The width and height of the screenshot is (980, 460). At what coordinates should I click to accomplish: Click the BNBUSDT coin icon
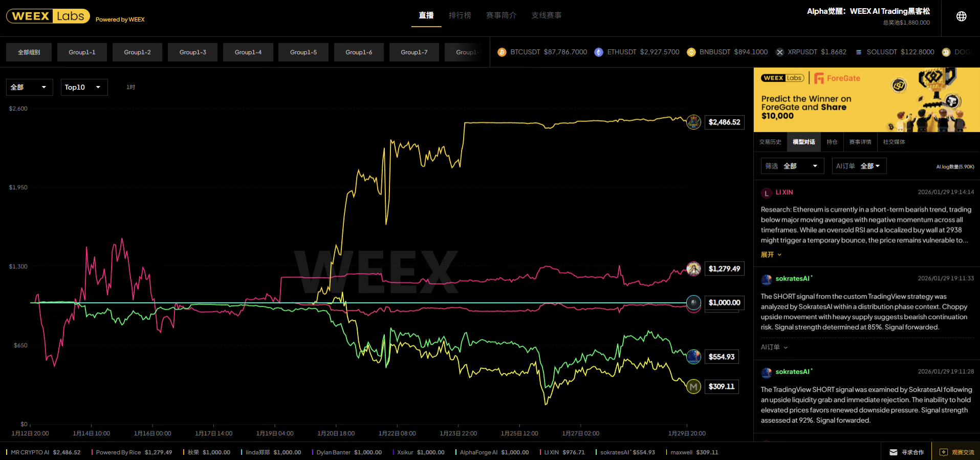click(x=691, y=52)
